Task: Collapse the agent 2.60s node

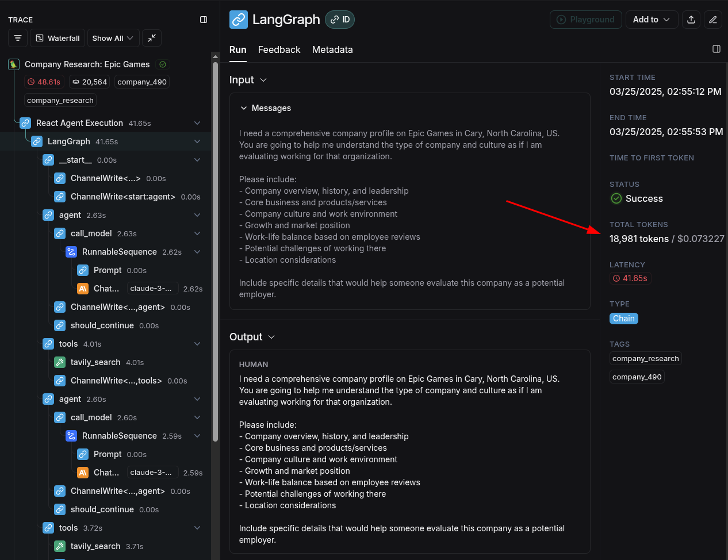Action: [x=197, y=399]
